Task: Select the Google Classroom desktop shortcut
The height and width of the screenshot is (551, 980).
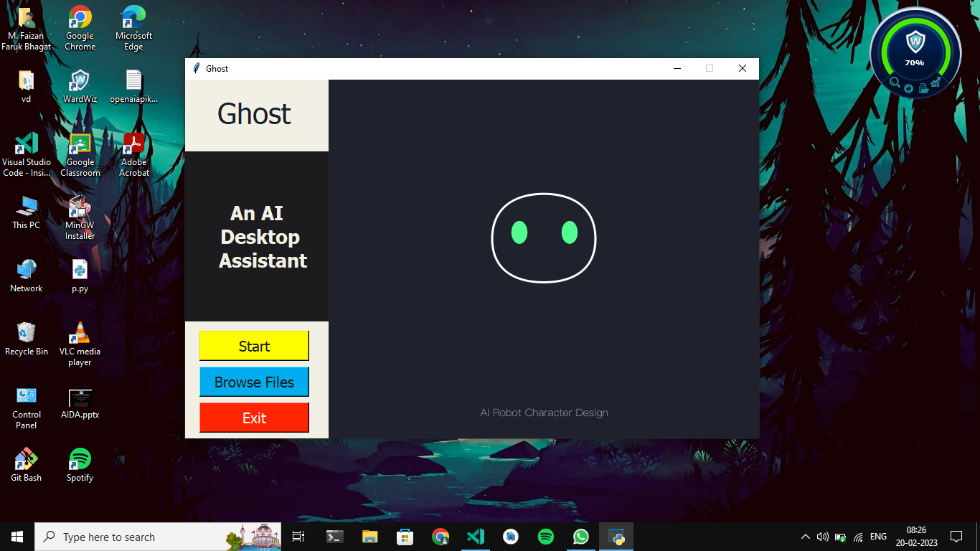Action: [80, 154]
